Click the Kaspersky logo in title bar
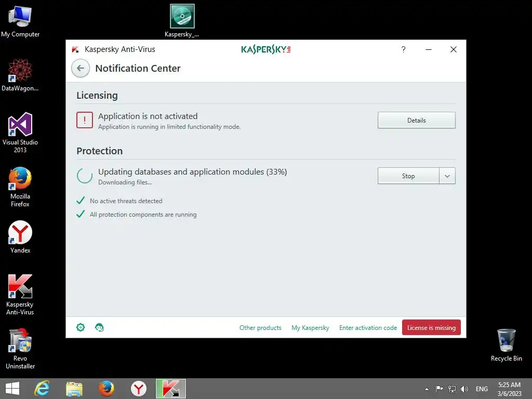532x399 pixels. tap(75, 49)
